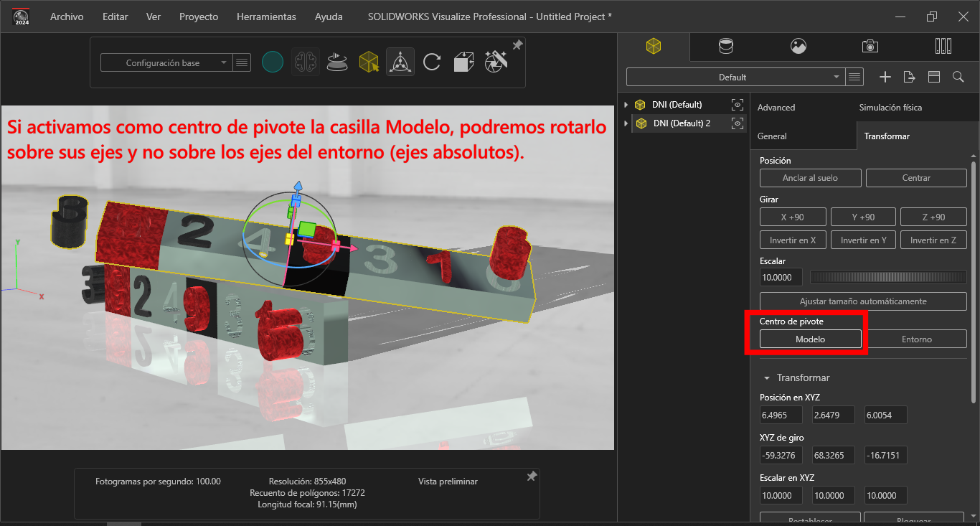980x526 pixels.
Task: Open the Herramientas menu
Action: pos(265,17)
